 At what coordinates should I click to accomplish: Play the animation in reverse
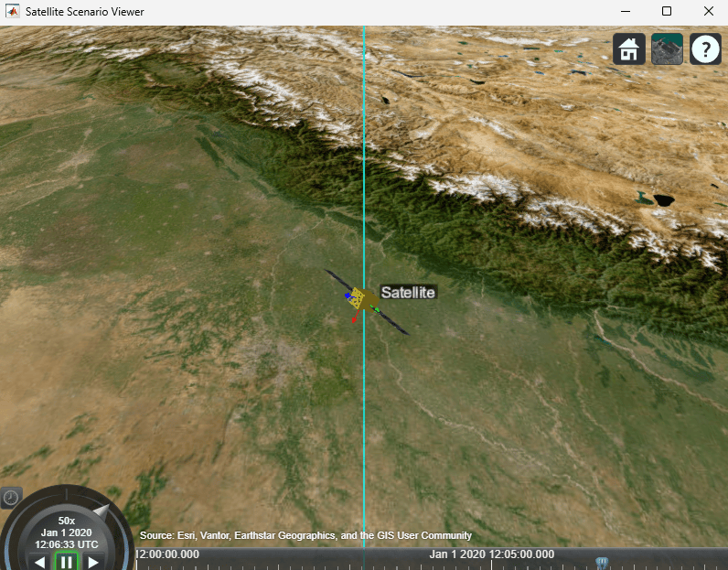click(x=40, y=562)
